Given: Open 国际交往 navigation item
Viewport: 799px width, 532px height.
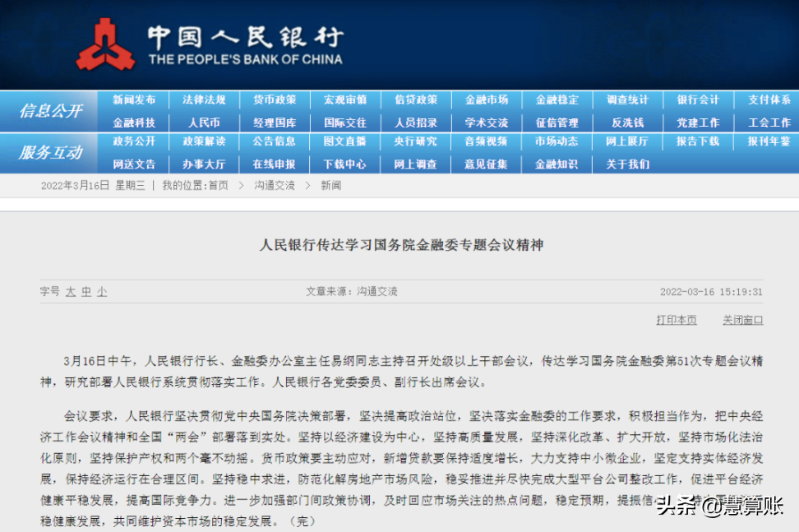Looking at the screenshot, I should [345, 123].
